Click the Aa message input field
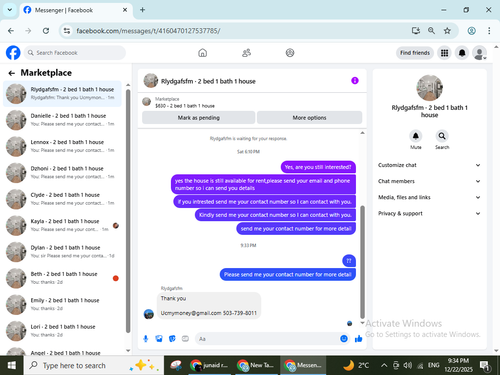This screenshot has height=375, width=500. coord(267,339)
